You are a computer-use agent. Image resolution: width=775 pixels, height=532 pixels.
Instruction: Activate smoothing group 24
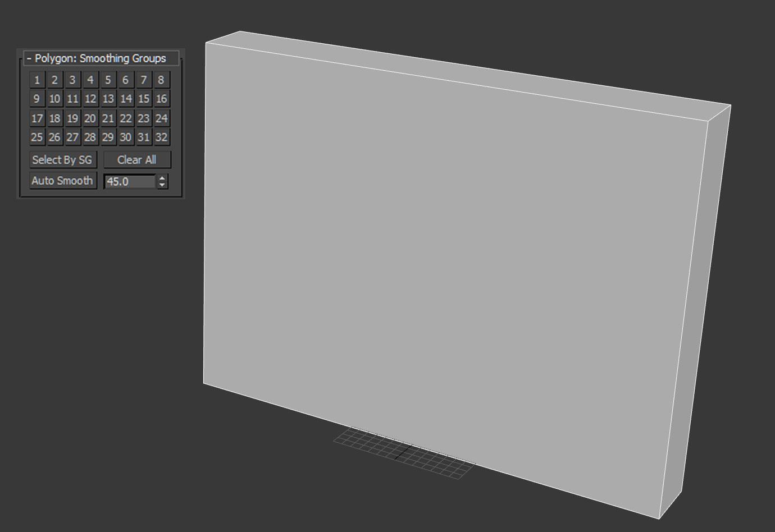tap(161, 118)
